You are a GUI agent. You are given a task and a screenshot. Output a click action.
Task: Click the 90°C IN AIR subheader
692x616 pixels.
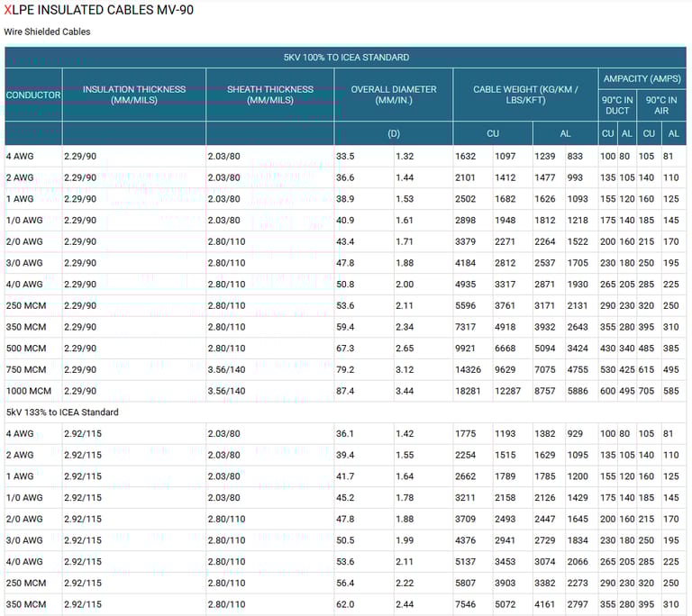[661, 105]
